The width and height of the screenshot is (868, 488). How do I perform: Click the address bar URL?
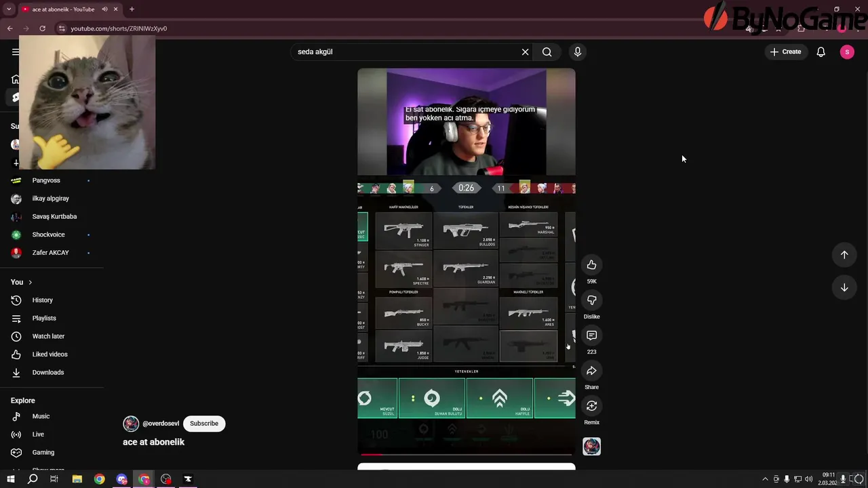[119, 28]
